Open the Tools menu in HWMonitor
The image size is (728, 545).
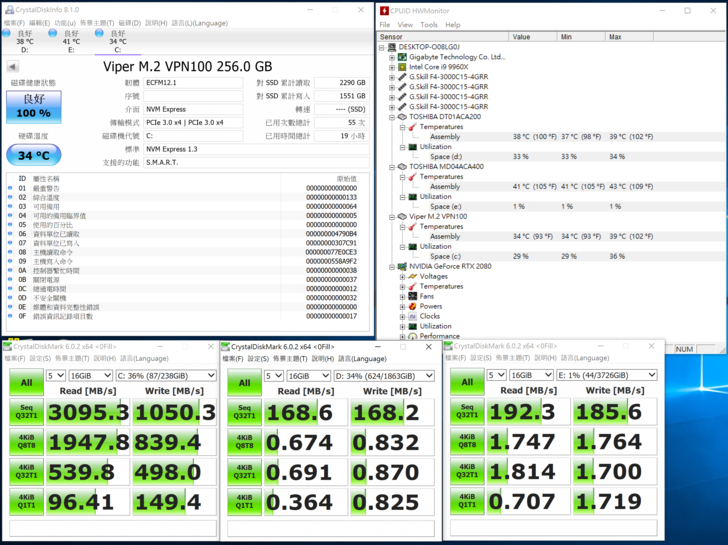click(428, 25)
